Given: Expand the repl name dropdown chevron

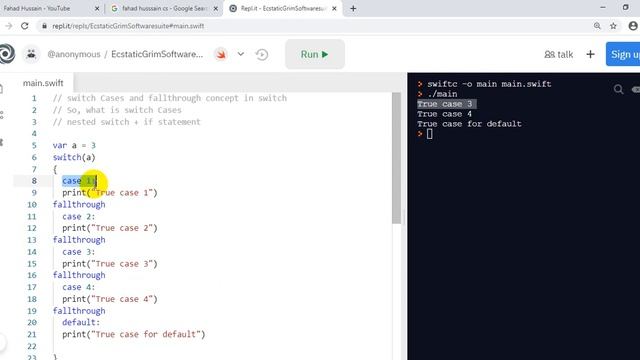Looking at the screenshot, I should 241,54.
